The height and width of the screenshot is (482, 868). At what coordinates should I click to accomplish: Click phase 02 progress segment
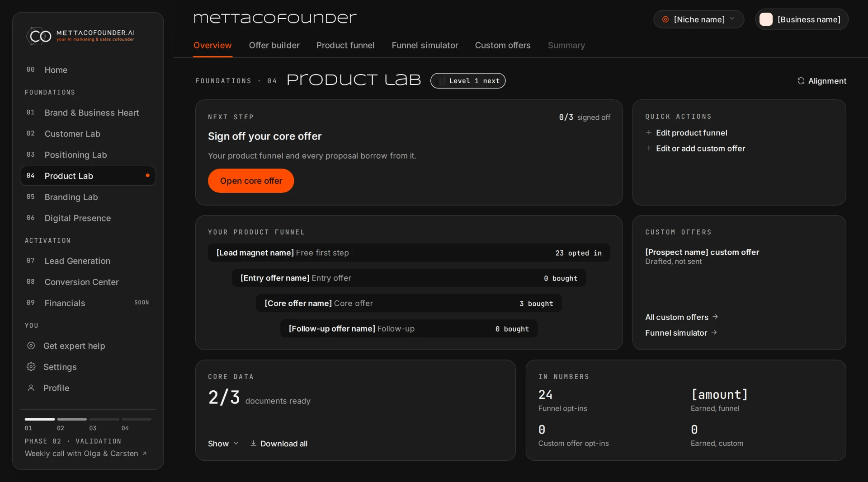coord(72,420)
